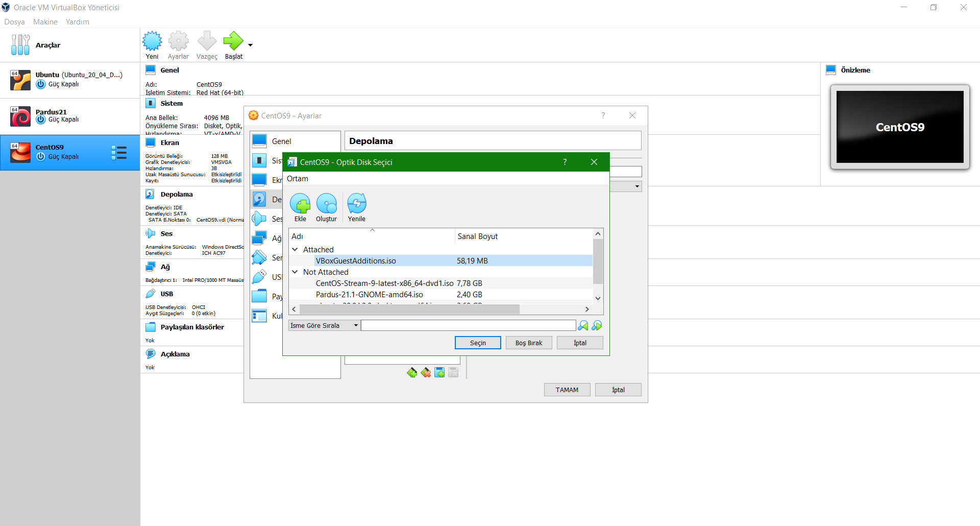980x526 pixels.
Task: Select Pardus-21.1-GNOME-amd64.iso row
Action: point(441,294)
